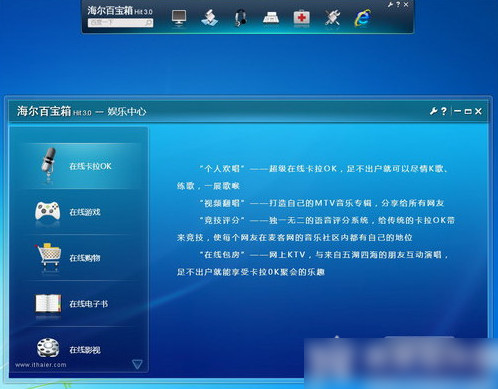Click the film reel icon

point(48,347)
